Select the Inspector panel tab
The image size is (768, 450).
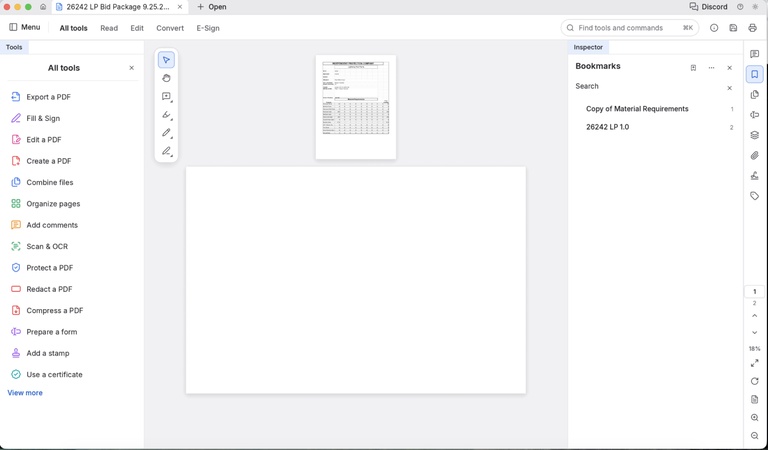point(588,47)
